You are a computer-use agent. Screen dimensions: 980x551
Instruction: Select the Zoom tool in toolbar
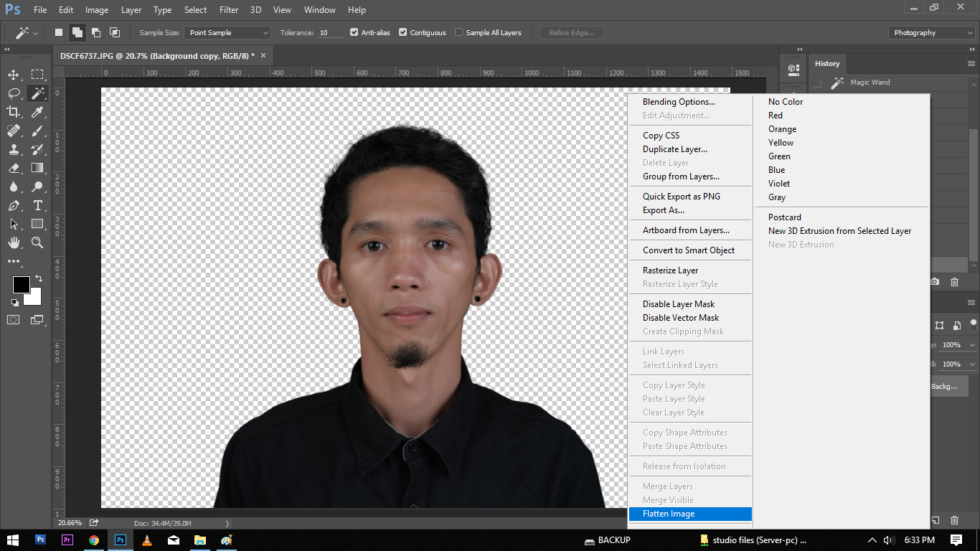37,243
